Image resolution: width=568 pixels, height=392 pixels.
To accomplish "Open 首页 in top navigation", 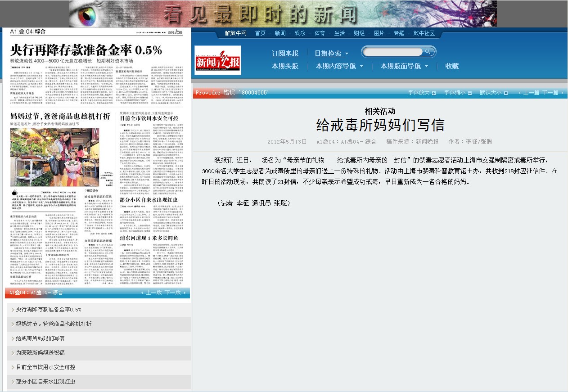I will [x=260, y=33].
